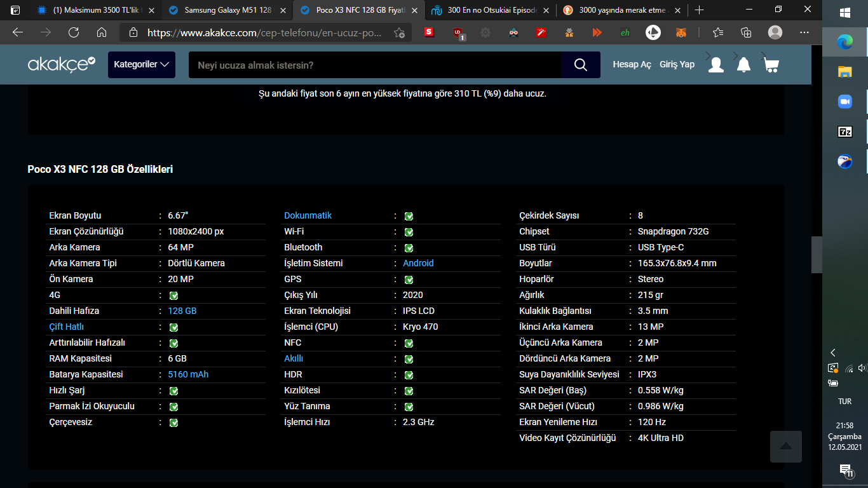Click the red magic wand extension icon
This screenshot has height=488, width=868.
coord(541,32)
